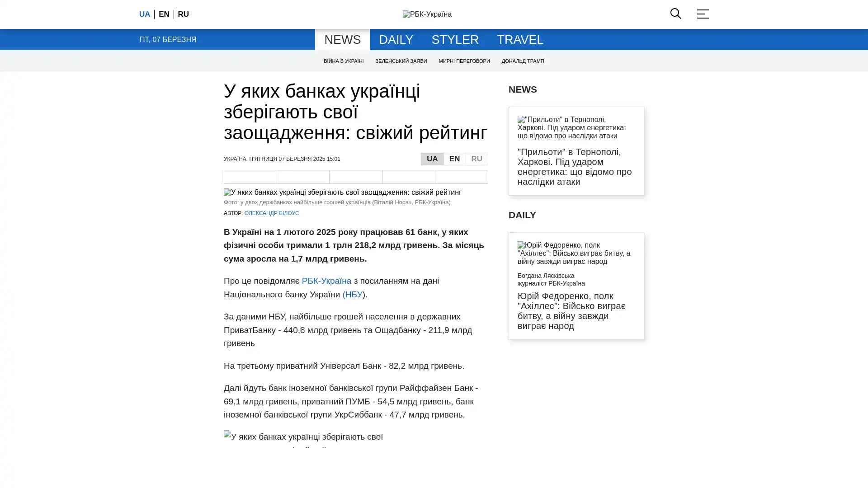This screenshot has width=868, height=488.
Task: Open the hamburger menu icon
Action: 703,14
